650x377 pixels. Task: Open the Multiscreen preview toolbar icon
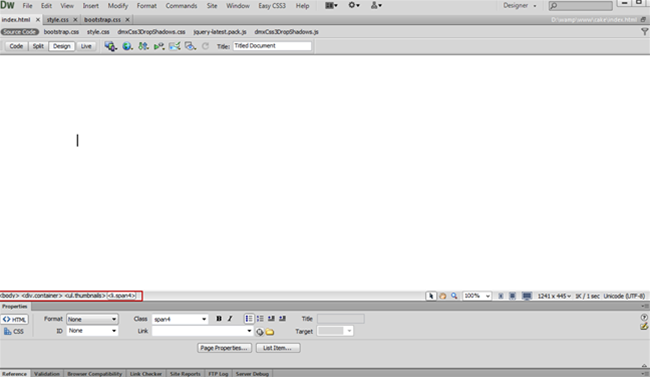point(110,46)
